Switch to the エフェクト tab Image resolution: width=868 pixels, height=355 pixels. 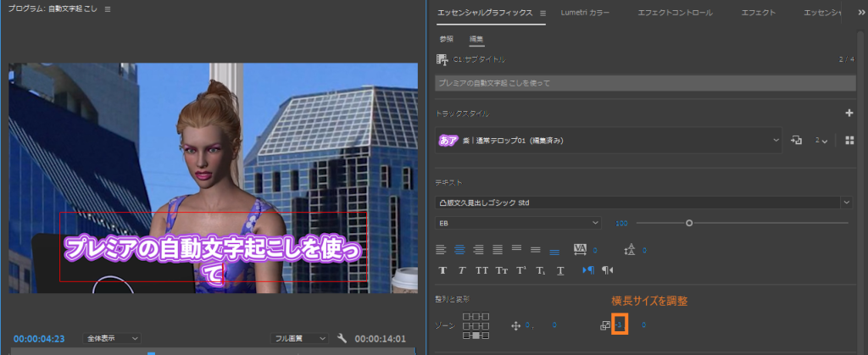coord(759,13)
